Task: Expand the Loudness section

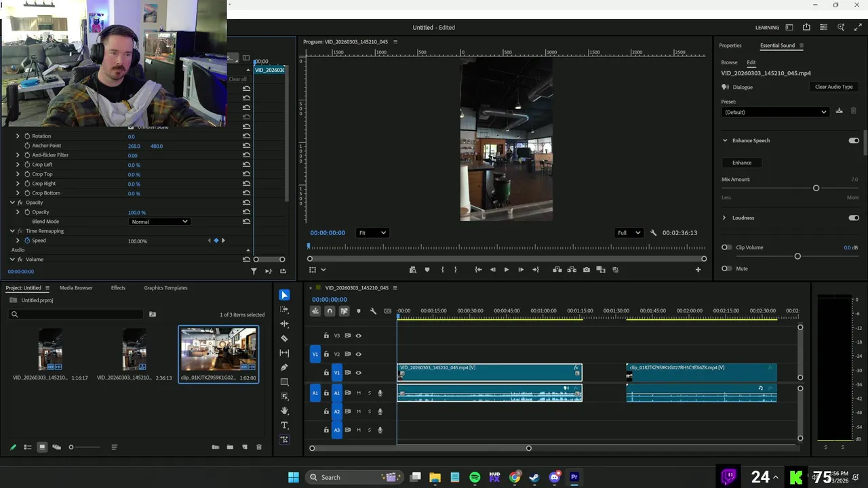Action: click(724, 218)
